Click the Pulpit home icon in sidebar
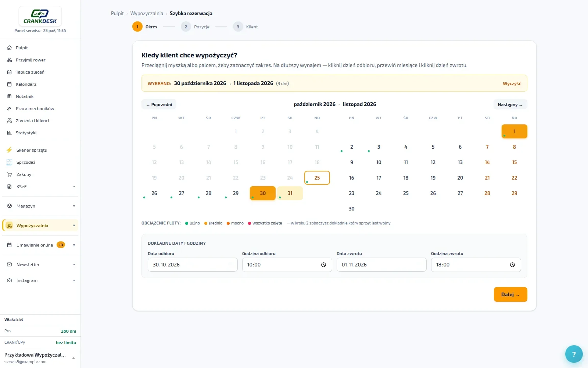Image resolution: width=588 pixels, height=368 pixels. click(10, 48)
